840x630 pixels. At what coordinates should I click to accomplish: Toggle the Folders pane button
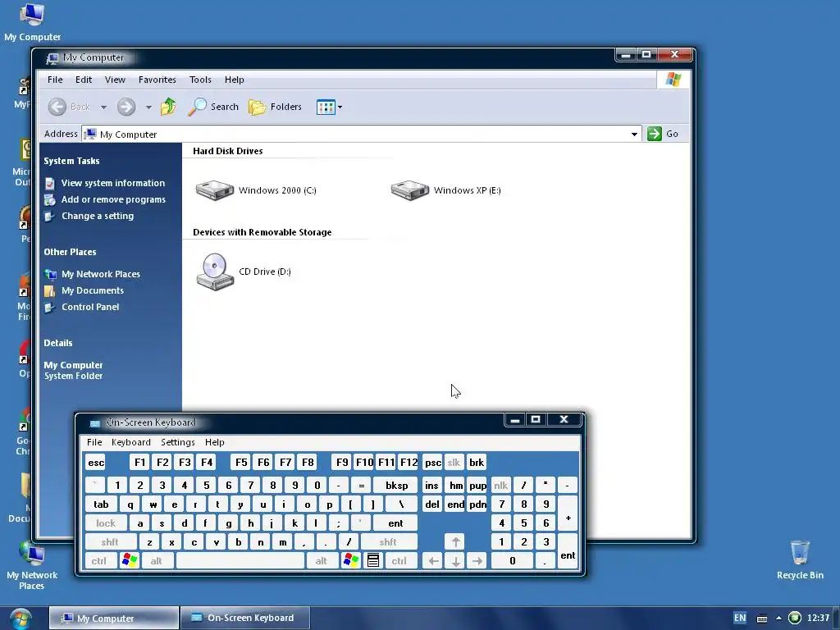[x=276, y=107]
